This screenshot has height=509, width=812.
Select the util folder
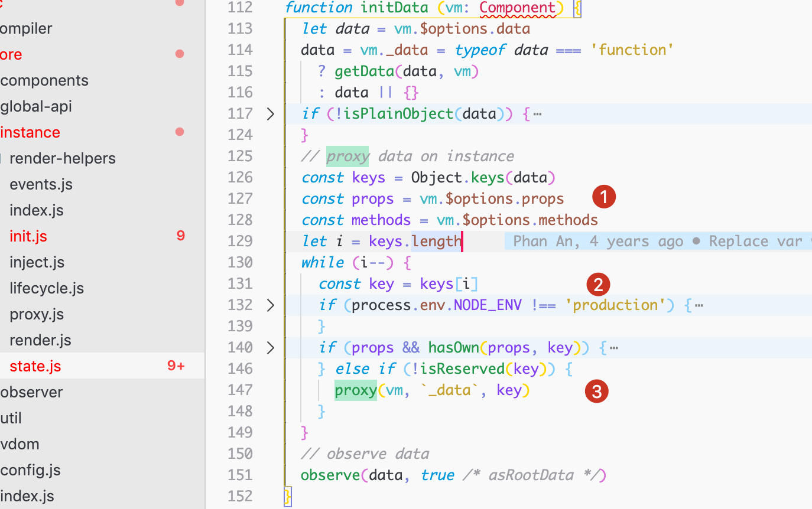[x=11, y=418]
